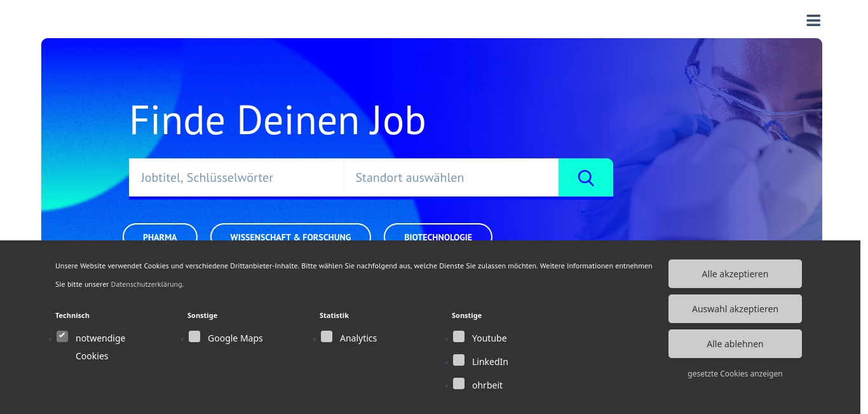This screenshot has height=414, width=868.
Task: Check the Youtube cookie option
Action: coord(459,336)
